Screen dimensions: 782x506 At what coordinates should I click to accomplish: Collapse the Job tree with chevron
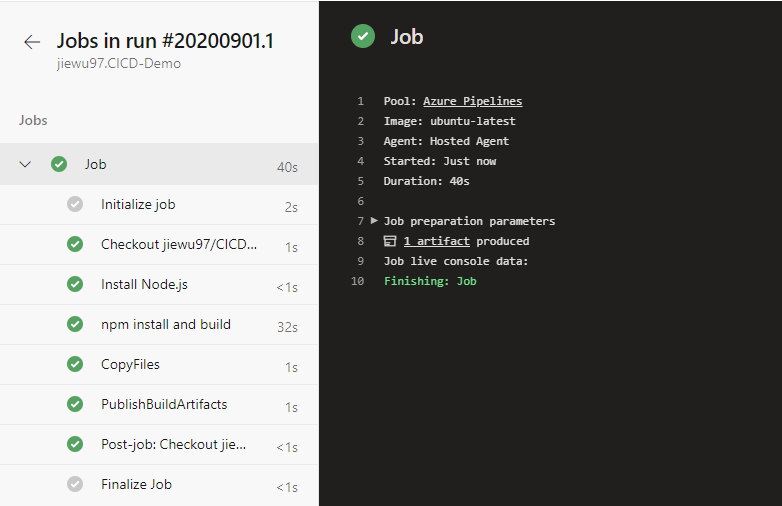[25, 164]
